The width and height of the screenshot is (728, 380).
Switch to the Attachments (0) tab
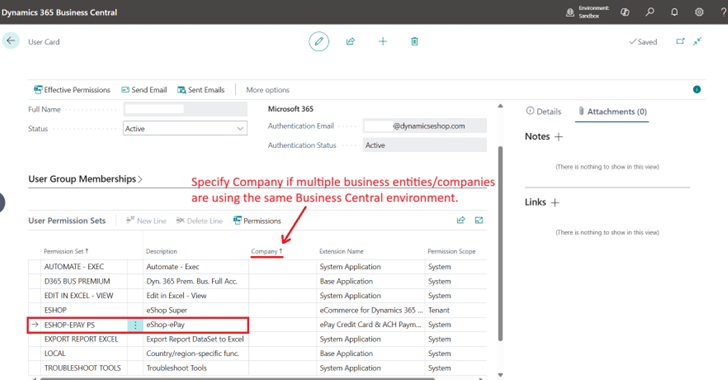[x=612, y=111]
